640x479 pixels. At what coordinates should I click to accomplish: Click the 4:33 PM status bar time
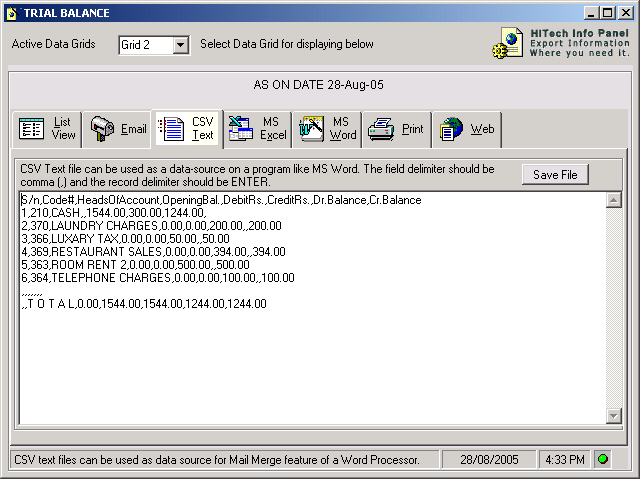pos(565,460)
